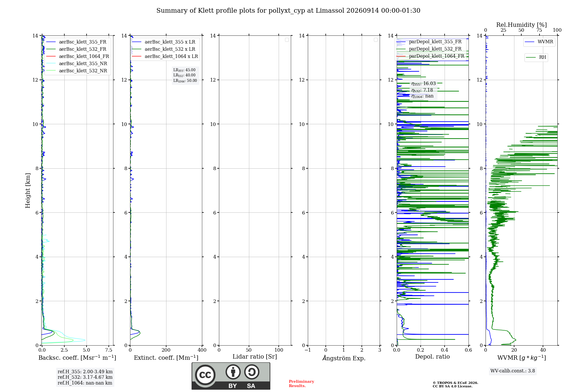Click the BY attribution person icon
This screenshot has width=577, height=392.
click(x=233, y=372)
